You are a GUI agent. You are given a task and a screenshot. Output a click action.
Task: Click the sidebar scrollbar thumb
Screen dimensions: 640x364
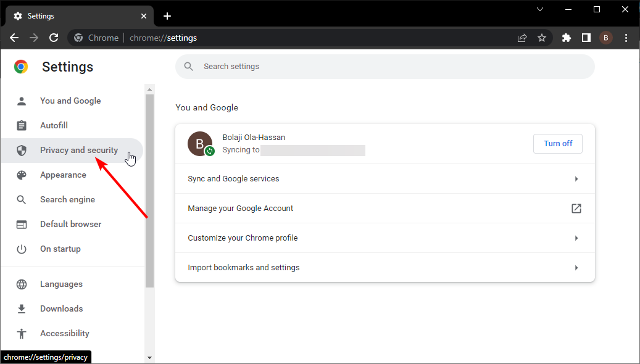point(149,191)
